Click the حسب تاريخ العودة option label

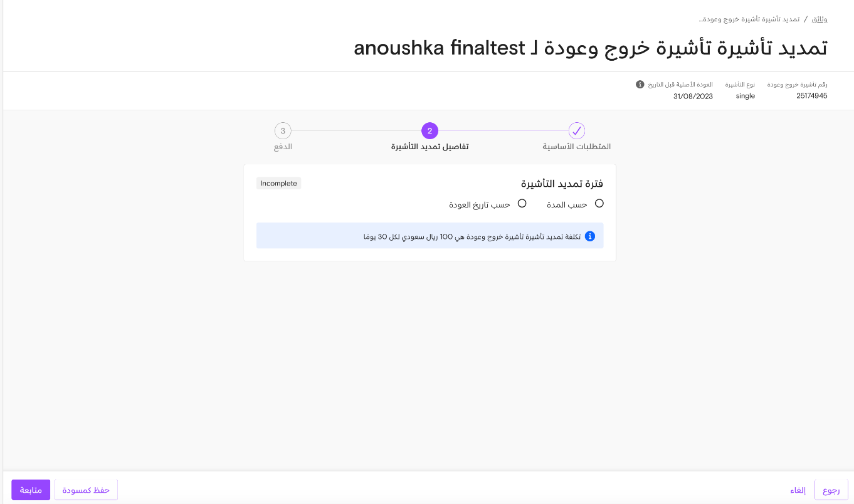[480, 205]
